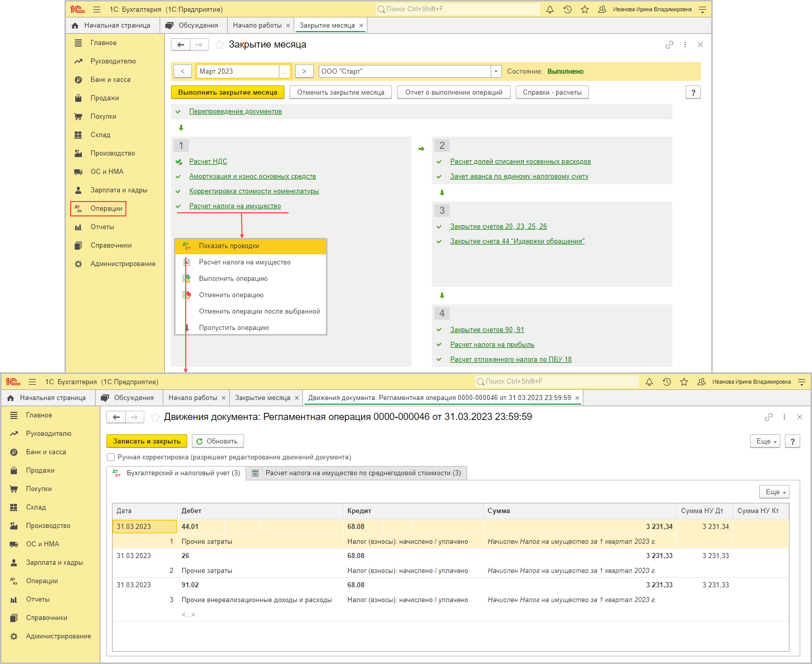Select debit cell 44.01 in postings table
812x664 pixels.
tap(201, 527)
